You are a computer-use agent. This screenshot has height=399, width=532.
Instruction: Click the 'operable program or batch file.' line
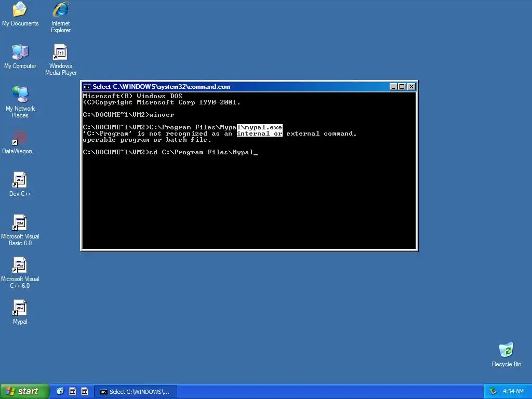click(x=147, y=140)
